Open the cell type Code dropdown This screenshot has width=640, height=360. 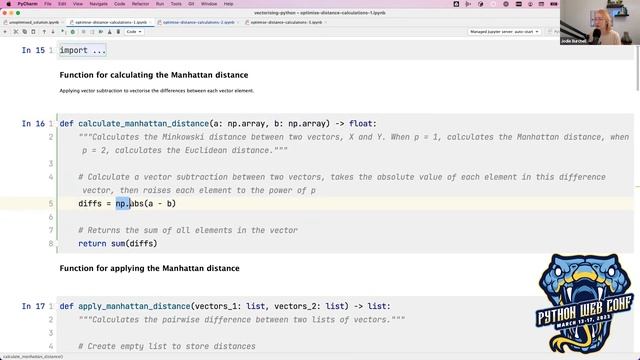[x=134, y=31]
